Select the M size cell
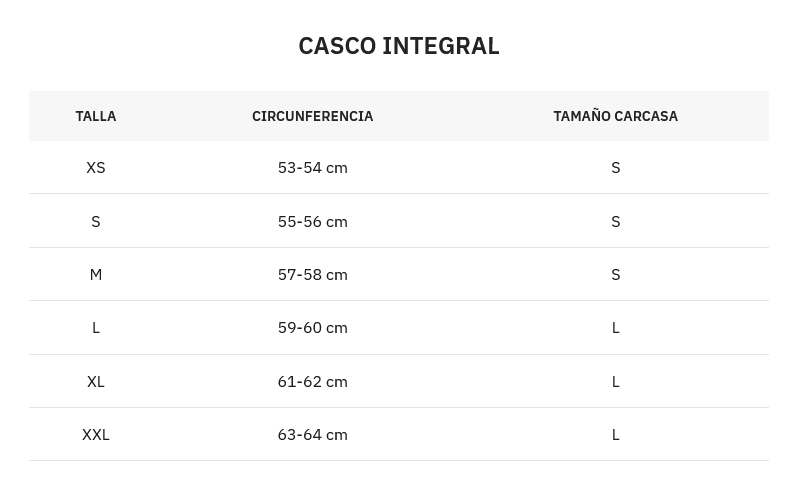Viewport: 798px width, 491px height. [x=96, y=274]
